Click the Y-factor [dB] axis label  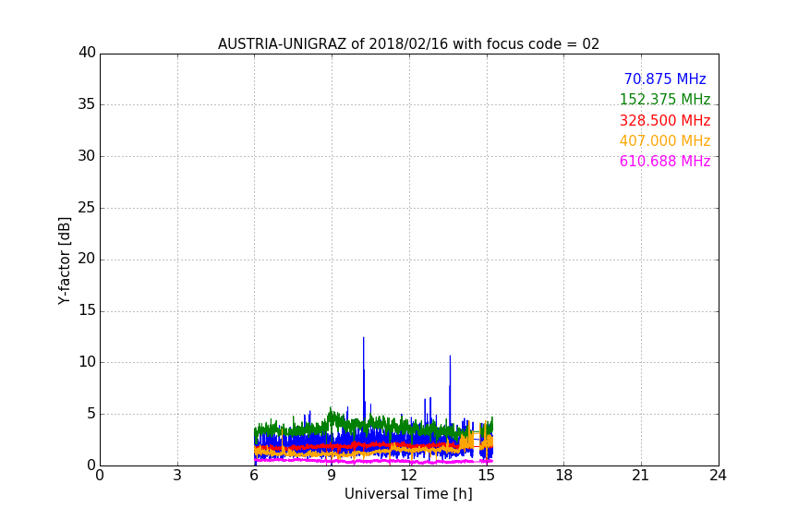(x=65, y=260)
